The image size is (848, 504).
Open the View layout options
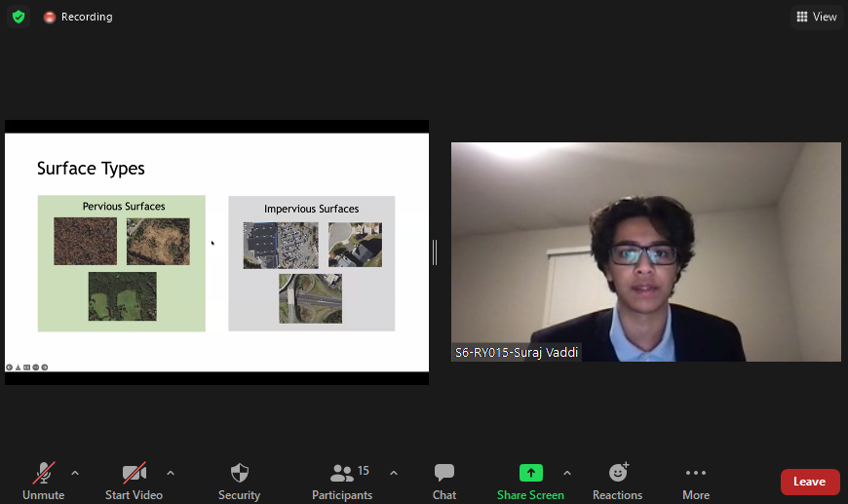tap(817, 17)
